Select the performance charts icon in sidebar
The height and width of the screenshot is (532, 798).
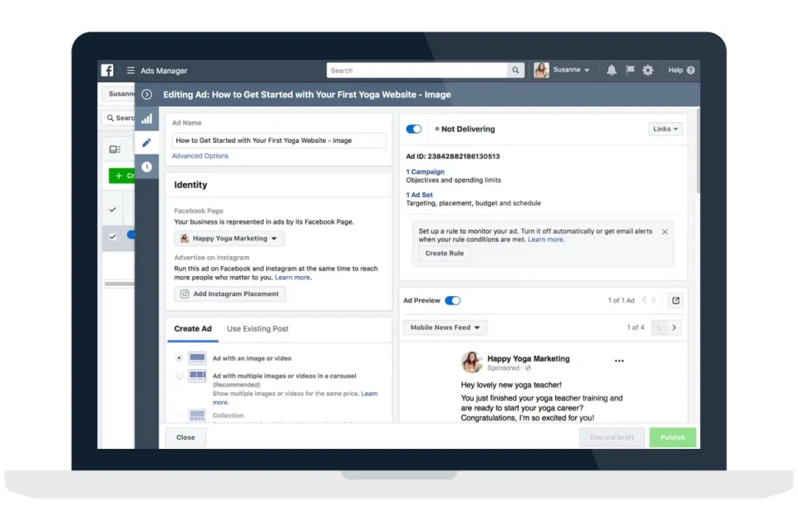pyautogui.click(x=147, y=119)
